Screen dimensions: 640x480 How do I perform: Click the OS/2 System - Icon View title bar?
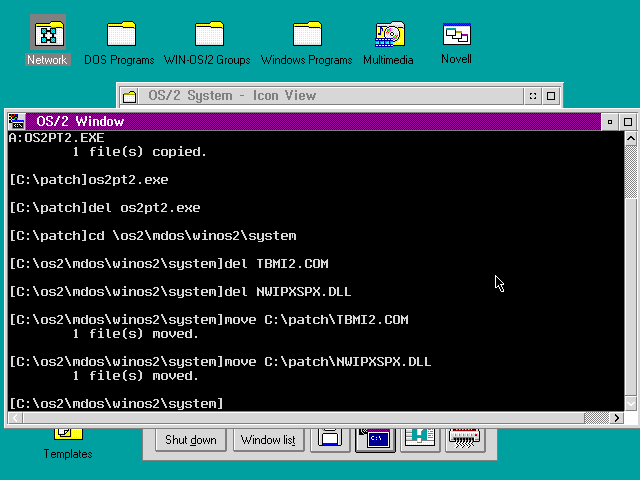(x=331, y=96)
